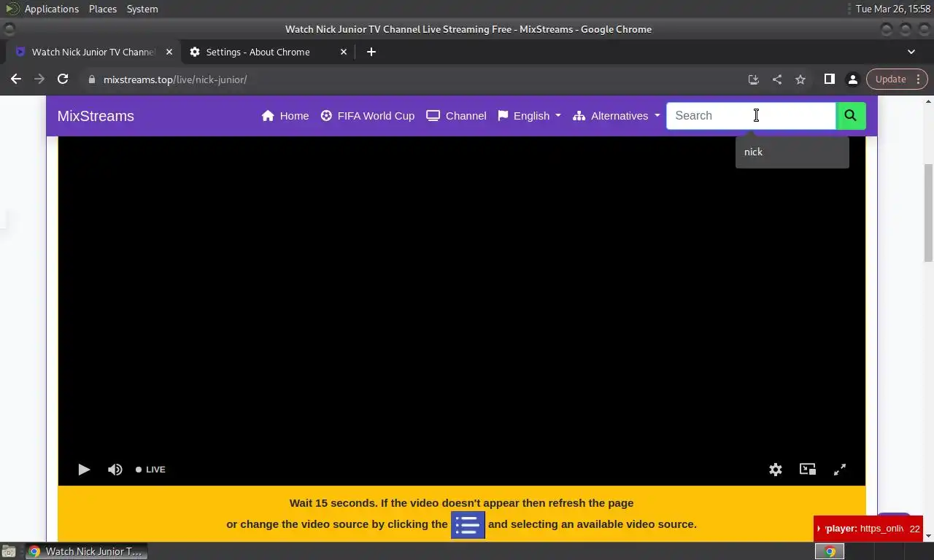Open the video player settings gear
This screenshot has width=934, height=560.
776,470
